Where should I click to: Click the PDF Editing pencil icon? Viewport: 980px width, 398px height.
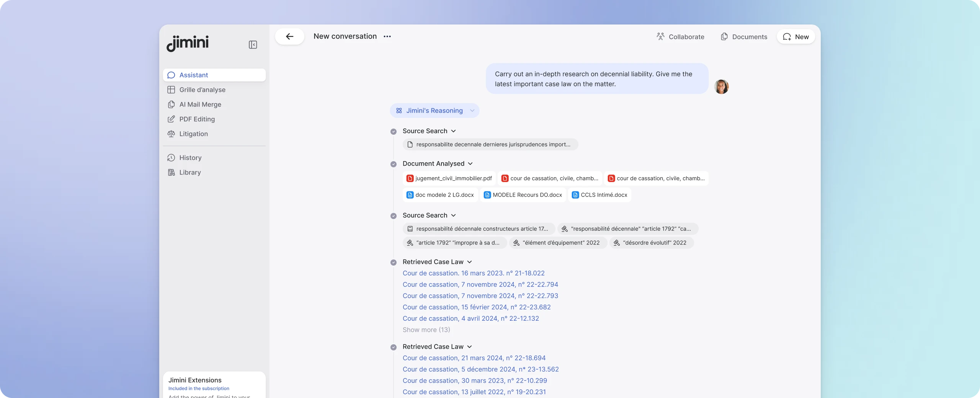tap(171, 119)
